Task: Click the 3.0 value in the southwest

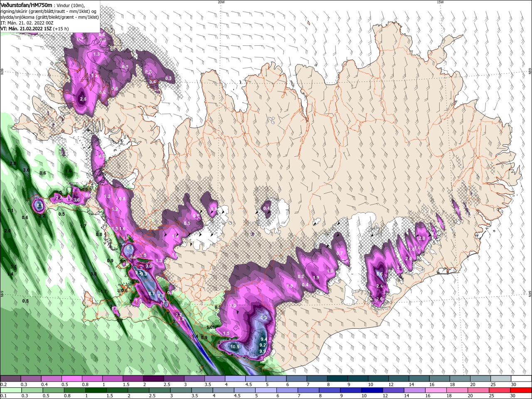Action: point(149,266)
